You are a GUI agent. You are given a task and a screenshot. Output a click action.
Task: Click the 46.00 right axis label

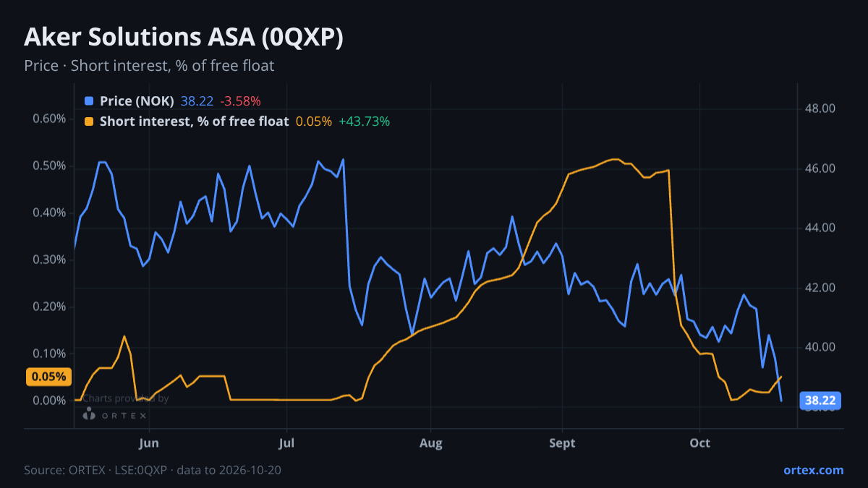point(820,168)
